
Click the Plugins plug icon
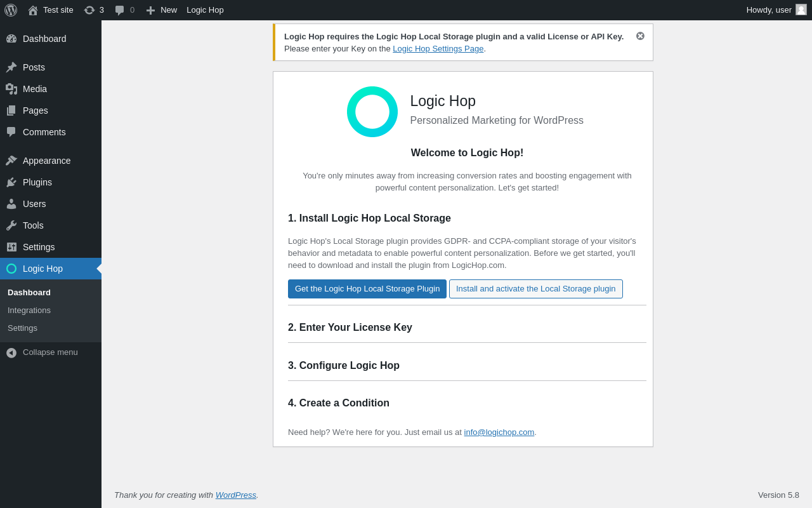coord(11,182)
